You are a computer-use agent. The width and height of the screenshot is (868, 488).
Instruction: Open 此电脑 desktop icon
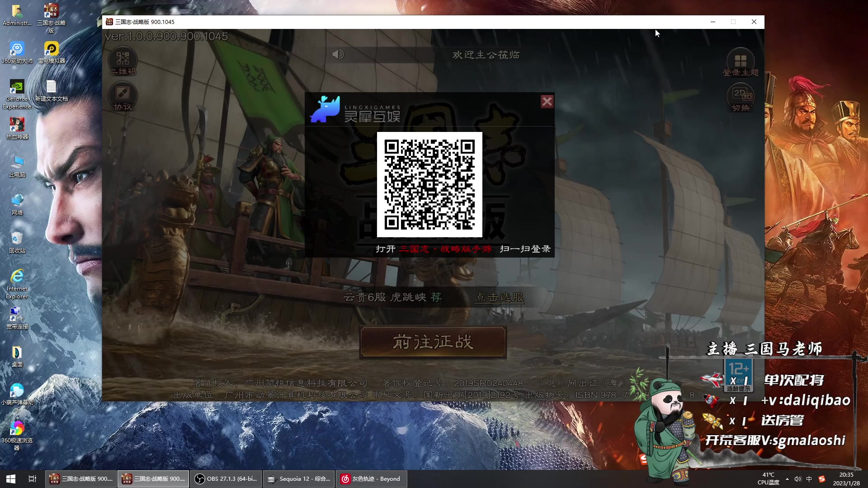(17, 166)
